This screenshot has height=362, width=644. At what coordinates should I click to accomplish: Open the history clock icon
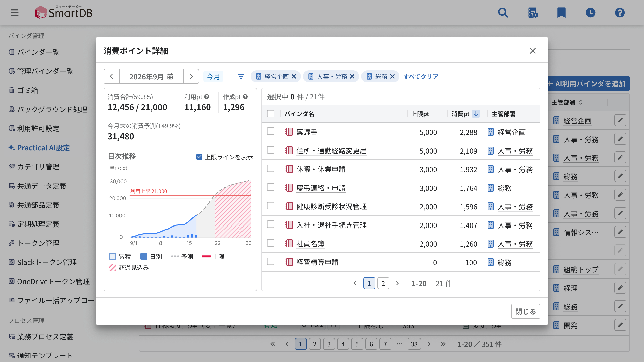pos(590,13)
